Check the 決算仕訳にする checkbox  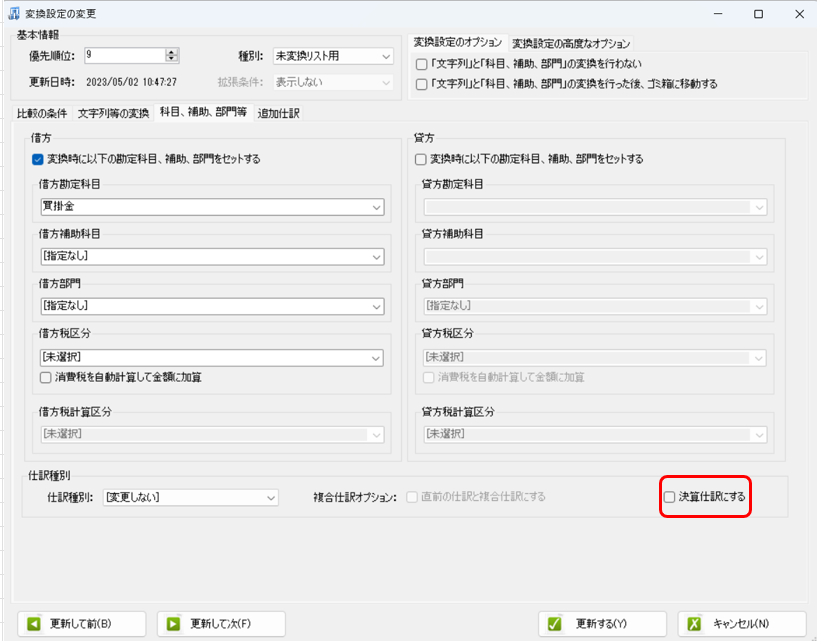click(670, 497)
